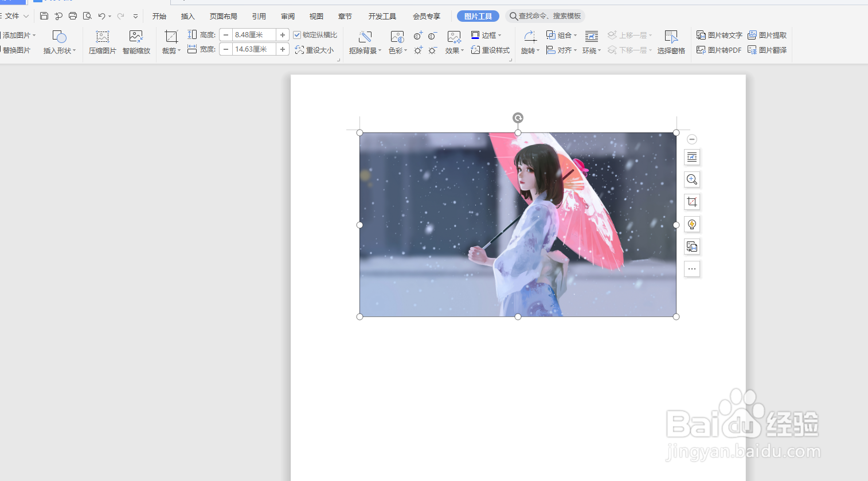This screenshot has width=868, height=481.
Task: Increase picture contrast icon
Action: click(x=419, y=36)
